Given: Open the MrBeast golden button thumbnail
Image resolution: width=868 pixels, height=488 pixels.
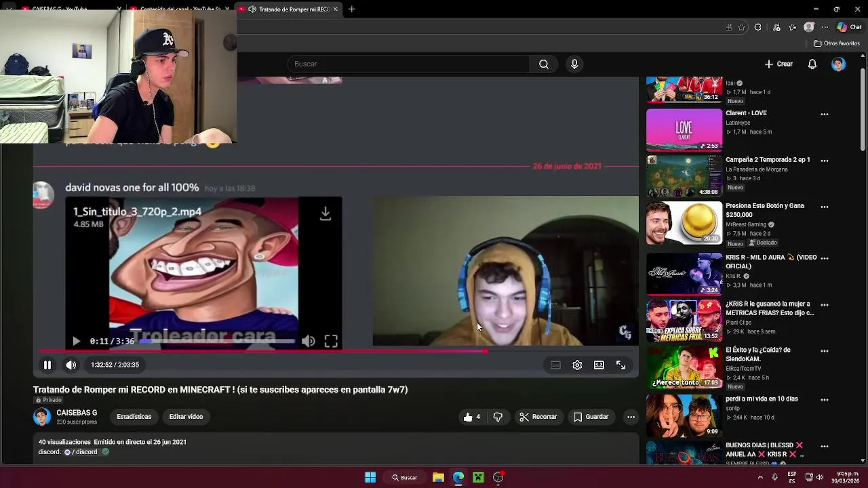Looking at the screenshot, I should (x=684, y=223).
